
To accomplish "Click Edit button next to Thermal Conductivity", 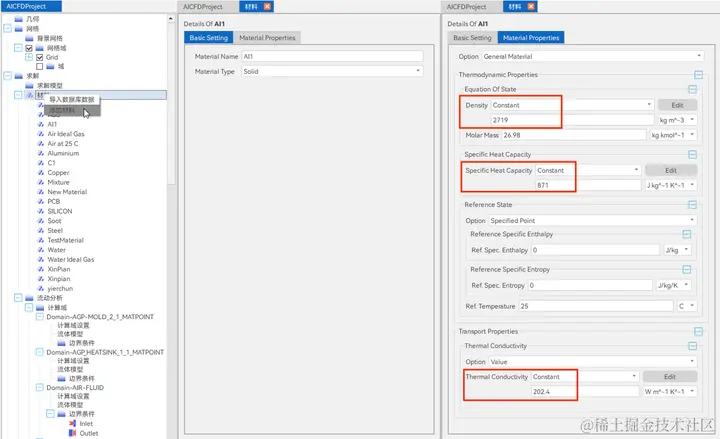I will pyautogui.click(x=670, y=377).
